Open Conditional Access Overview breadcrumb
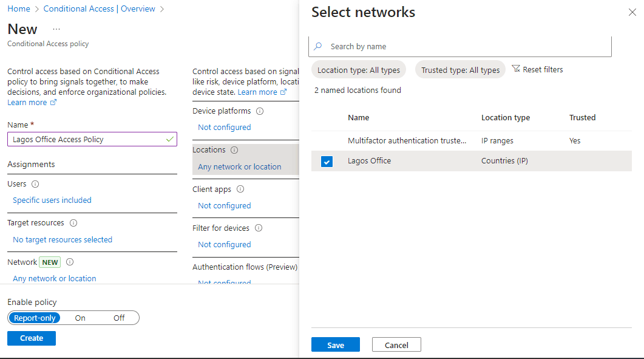Viewport: 644px width, 359px height. tap(99, 9)
